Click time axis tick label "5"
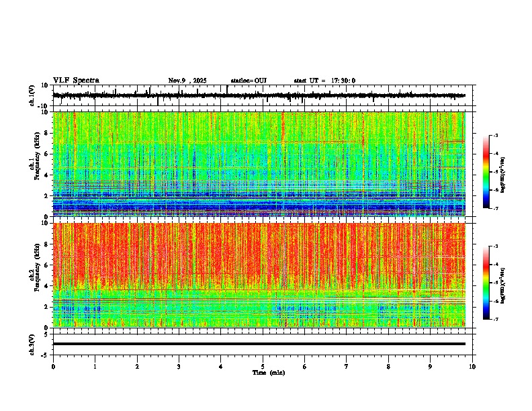The width and height of the screenshot is (532, 411). [263, 367]
